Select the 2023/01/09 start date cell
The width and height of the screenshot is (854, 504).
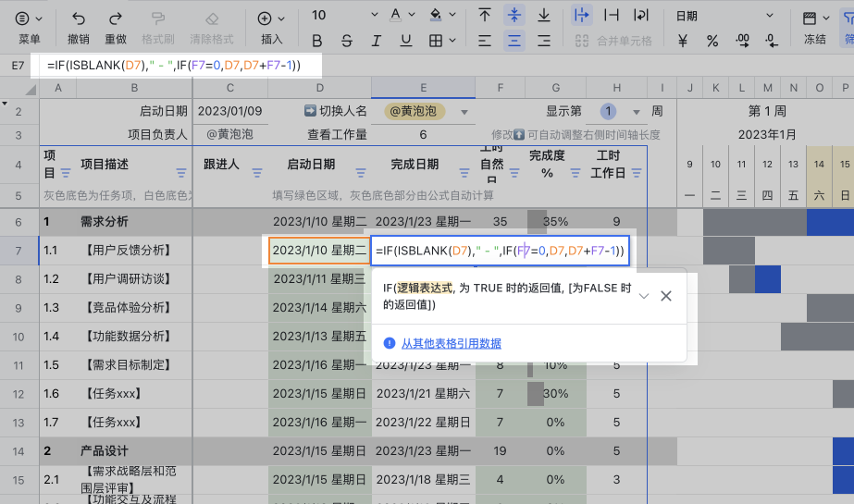(x=229, y=111)
